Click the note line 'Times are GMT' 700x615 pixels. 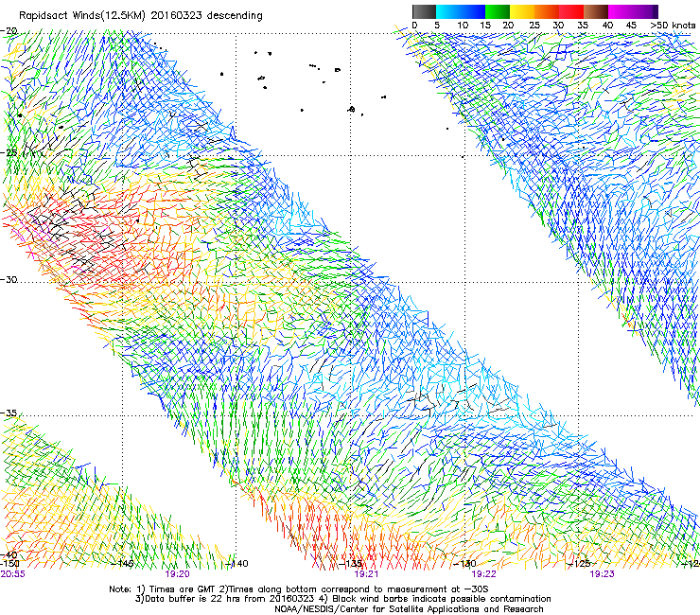[183, 589]
